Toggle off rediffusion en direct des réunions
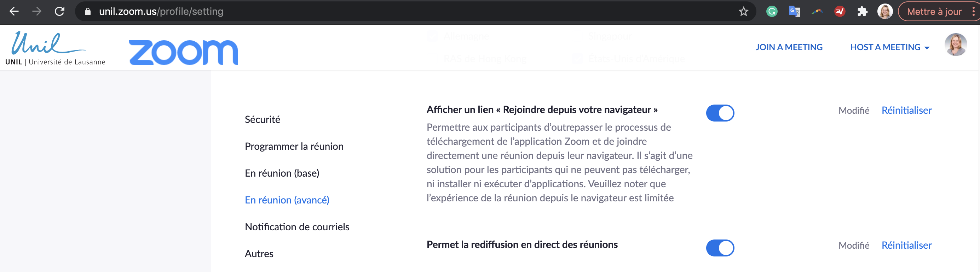 pos(720,248)
